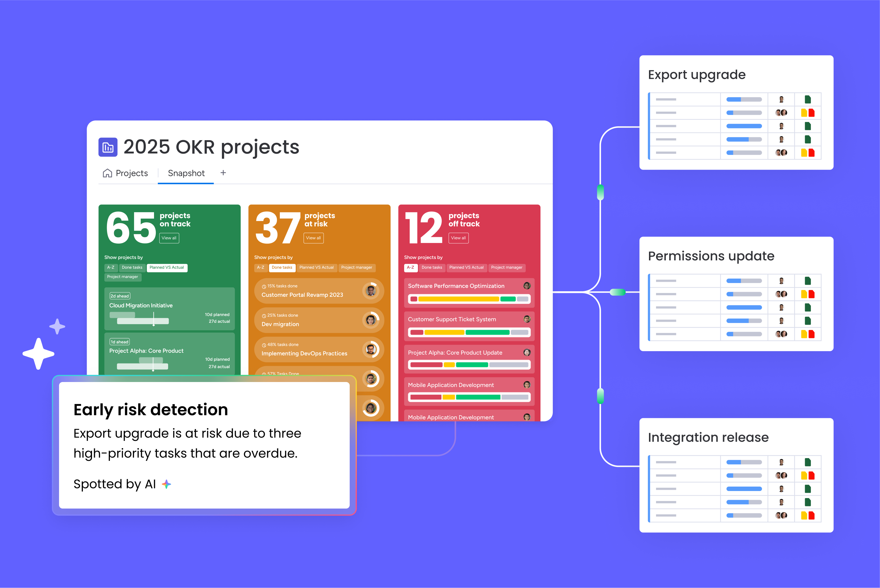Select Planned VS Actual filter in on track
880x588 pixels.
point(167,267)
